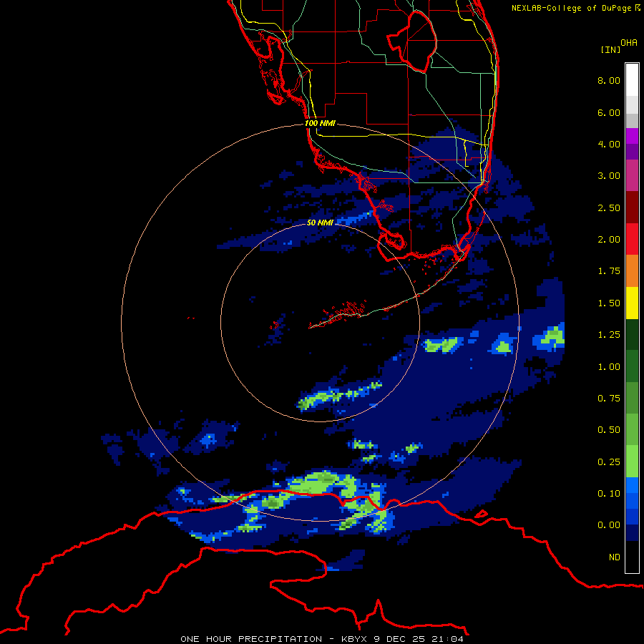Select the 0.25 inch legend label
Image resolution: width=644 pixels, height=644 pixels.
pyautogui.click(x=609, y=462)
